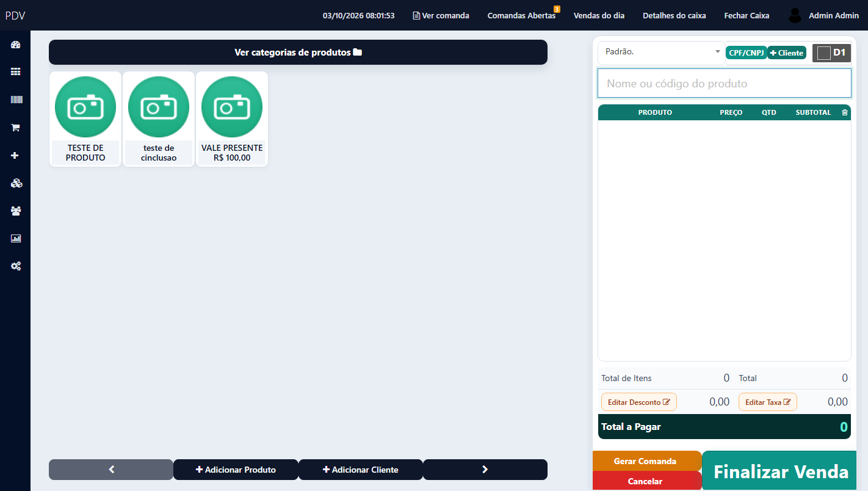This screenshot has width=868, height=491.
Task: Focus the 'Nome ou código do produto' field
Action: (725, 83)
